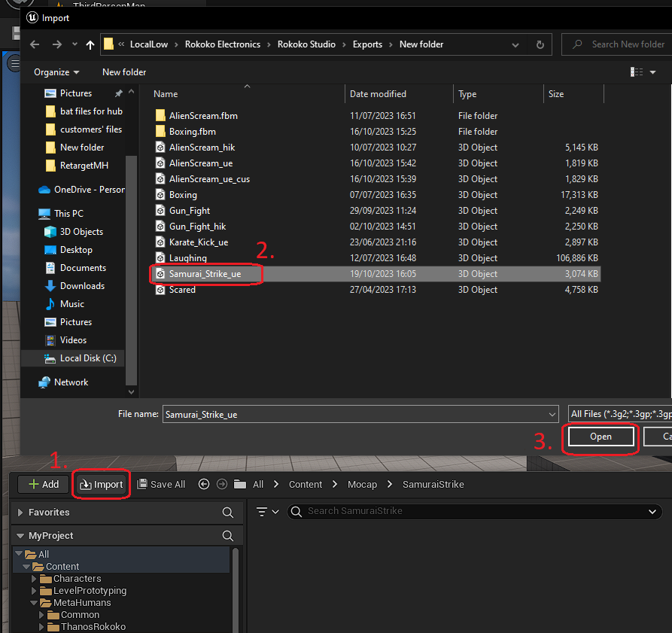The width and height of the screenshot is (672, 633).
Task: Click Search SamuraiStrike field
Action: click(474, 511)
